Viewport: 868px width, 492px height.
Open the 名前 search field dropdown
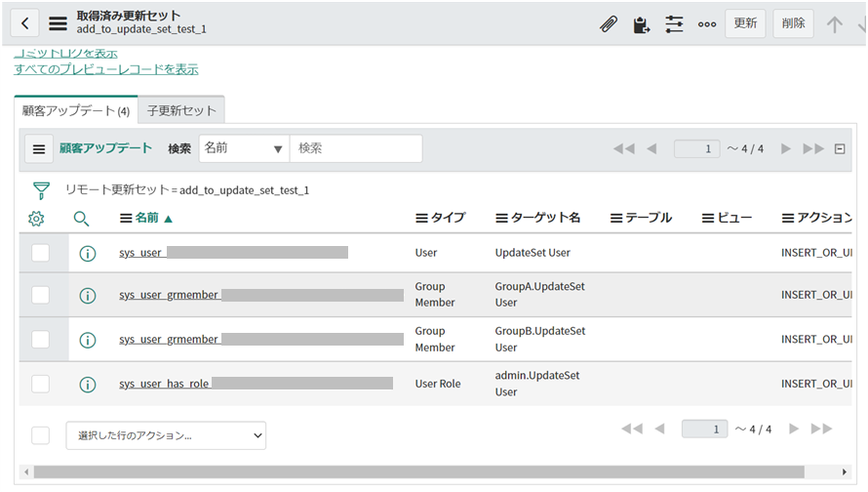pyautogui.click(x=244, y=148)
